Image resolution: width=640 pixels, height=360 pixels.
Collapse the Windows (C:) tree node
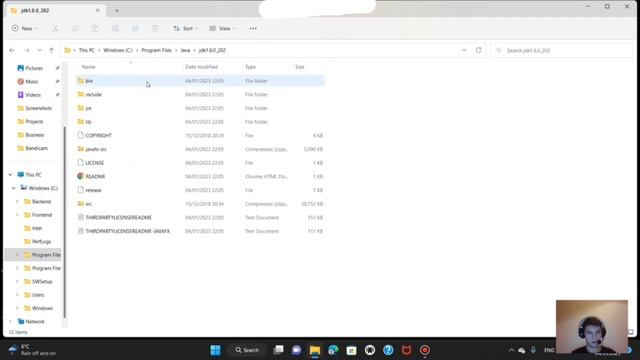tap(14, 188)
